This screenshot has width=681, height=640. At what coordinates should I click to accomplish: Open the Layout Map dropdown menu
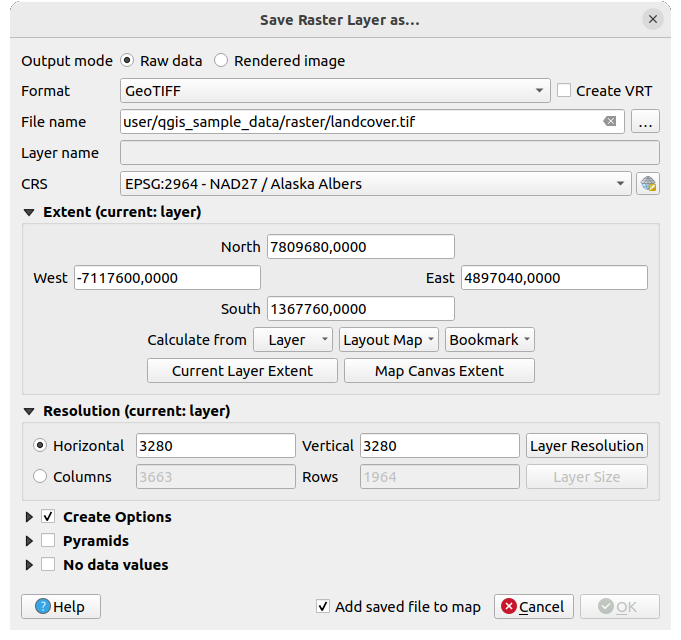[x=389, y=340]
